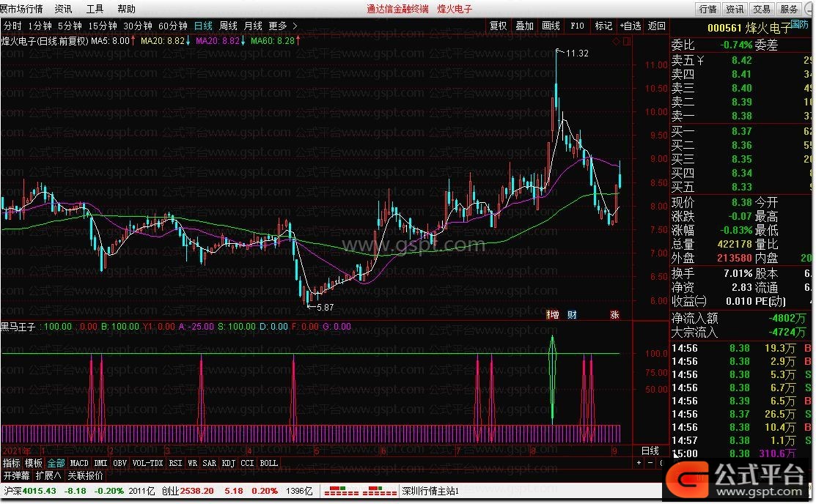816x504 pixels.
Task: Click stock code 000561 烽火电子 header
Action: click(x=749, y=28)
